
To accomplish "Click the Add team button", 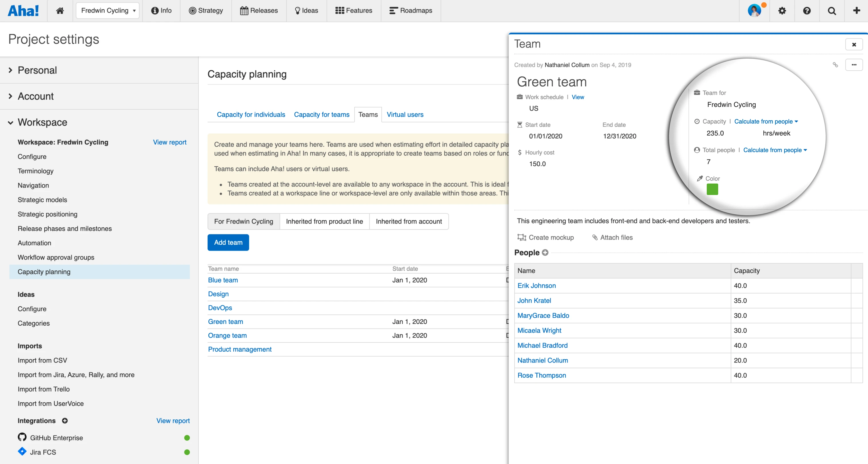I will click(228, 242).
